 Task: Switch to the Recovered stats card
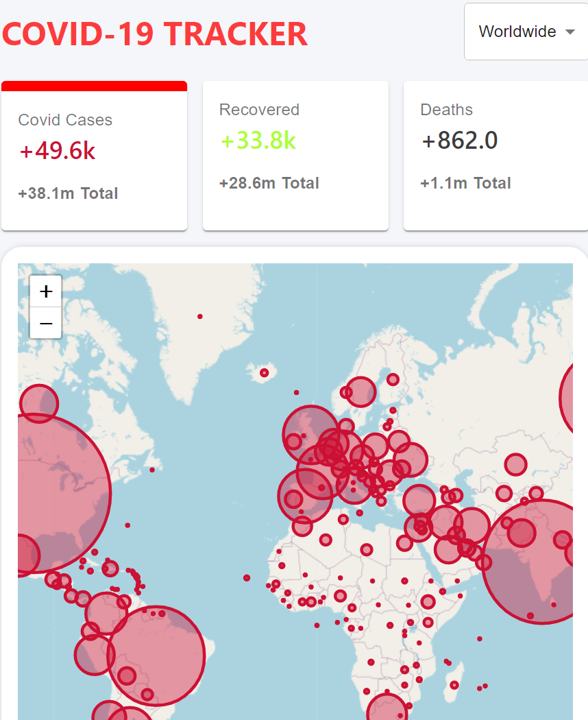click(x=295, y=156)
